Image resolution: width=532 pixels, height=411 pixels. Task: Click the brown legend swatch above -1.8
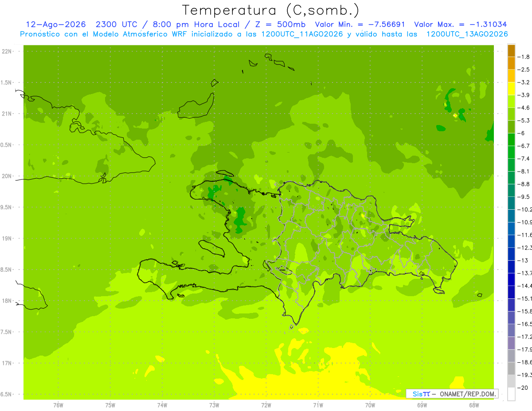coord(511,51)
